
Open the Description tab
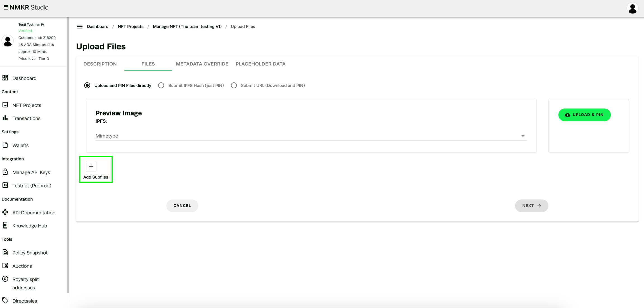tap(100, 64)
